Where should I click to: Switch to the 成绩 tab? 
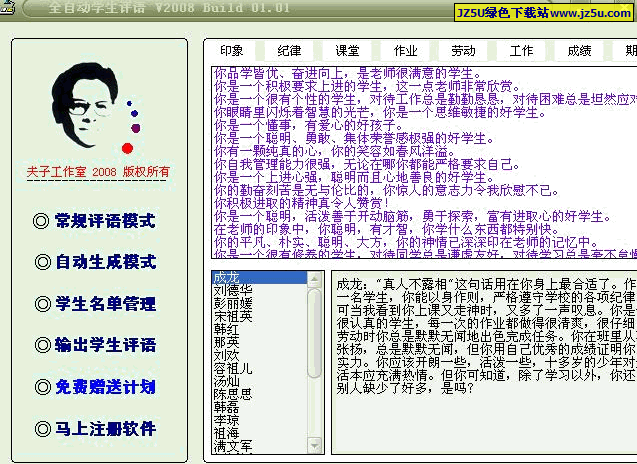579,50
